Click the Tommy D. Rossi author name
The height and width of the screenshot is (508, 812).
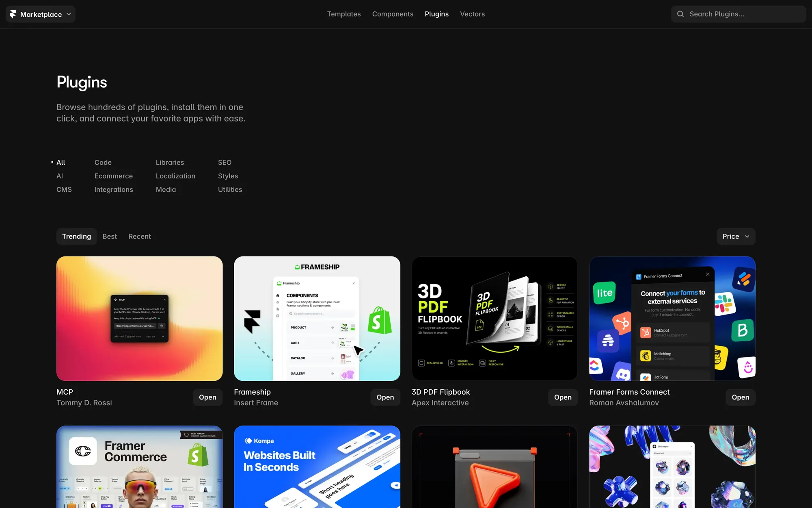(84, 403)
